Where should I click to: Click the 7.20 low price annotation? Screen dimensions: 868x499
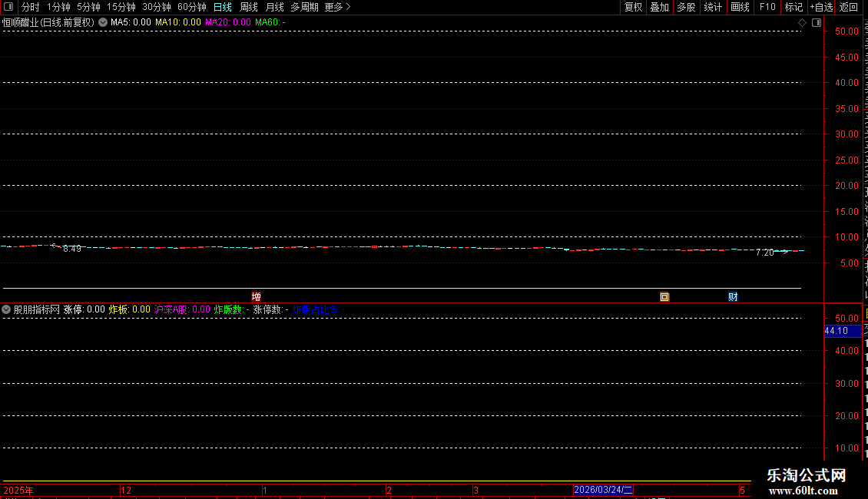(764, 253)
